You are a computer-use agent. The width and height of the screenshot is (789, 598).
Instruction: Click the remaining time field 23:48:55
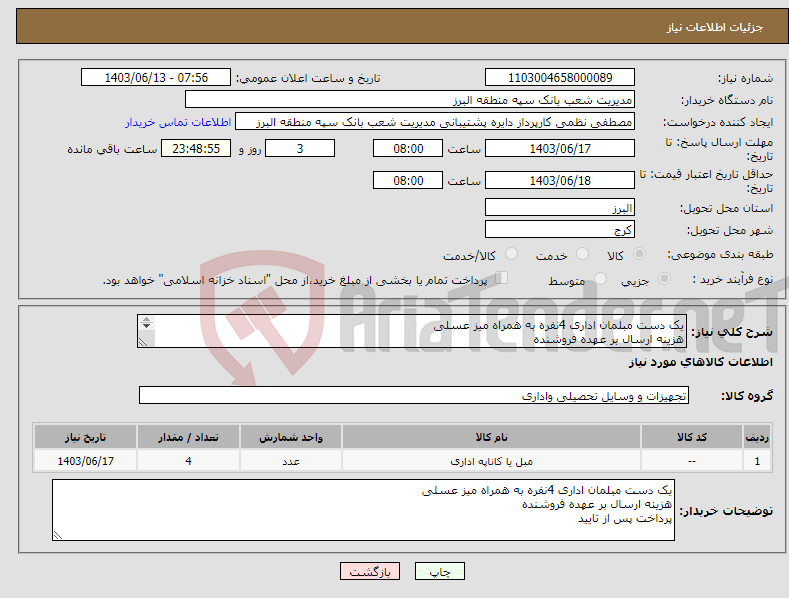(196, 148)
